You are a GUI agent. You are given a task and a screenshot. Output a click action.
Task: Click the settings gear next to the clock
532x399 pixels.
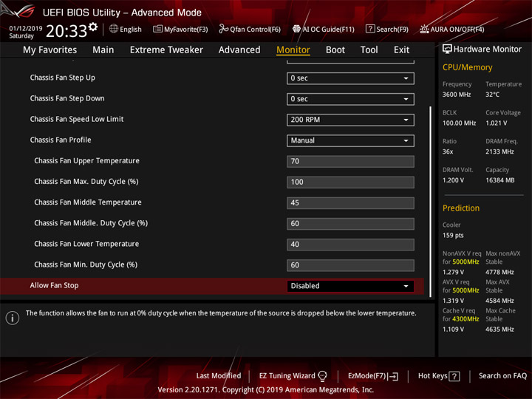(x=93, y=27)
